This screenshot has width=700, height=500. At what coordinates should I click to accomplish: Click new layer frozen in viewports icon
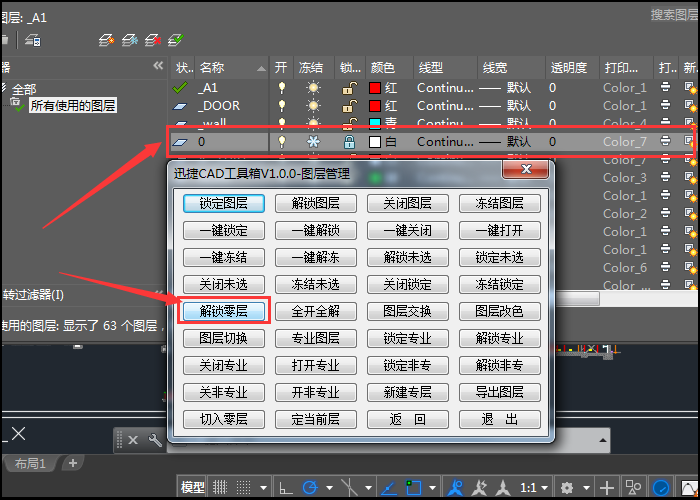coord(129,41)
